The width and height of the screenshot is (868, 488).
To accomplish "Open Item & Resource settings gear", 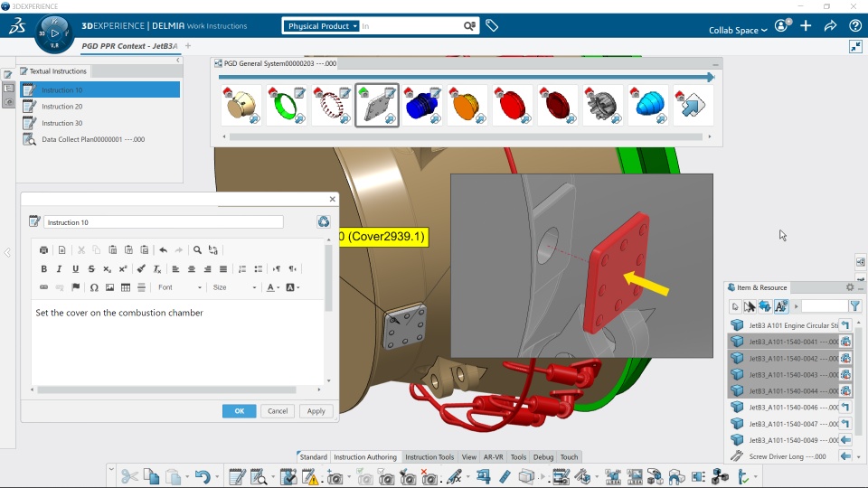I will [x=850, y=287].
